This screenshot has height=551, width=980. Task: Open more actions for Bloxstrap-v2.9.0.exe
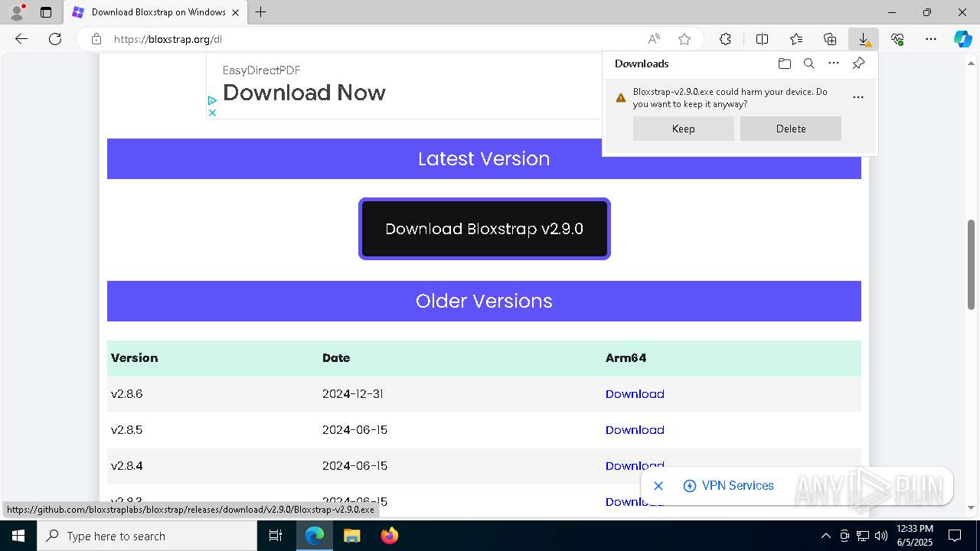coord(858,97)
